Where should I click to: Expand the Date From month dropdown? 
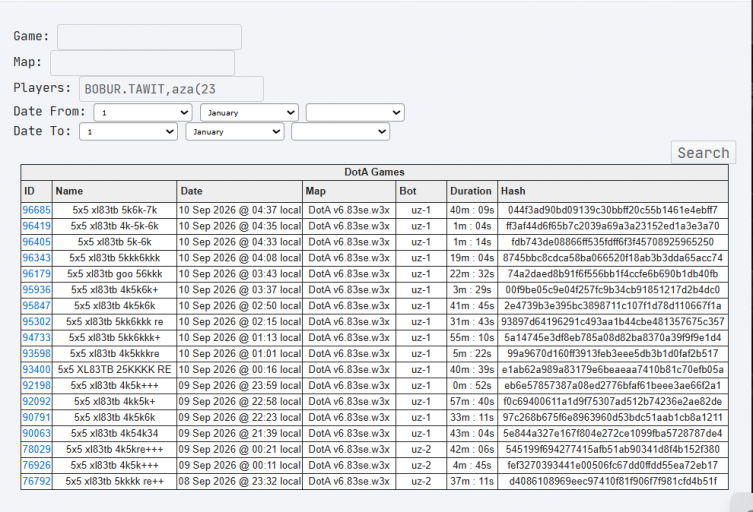249,113
